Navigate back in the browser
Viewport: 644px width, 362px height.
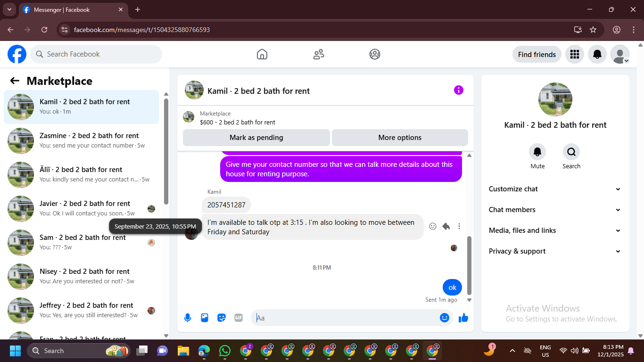click(x=10, y=30)
